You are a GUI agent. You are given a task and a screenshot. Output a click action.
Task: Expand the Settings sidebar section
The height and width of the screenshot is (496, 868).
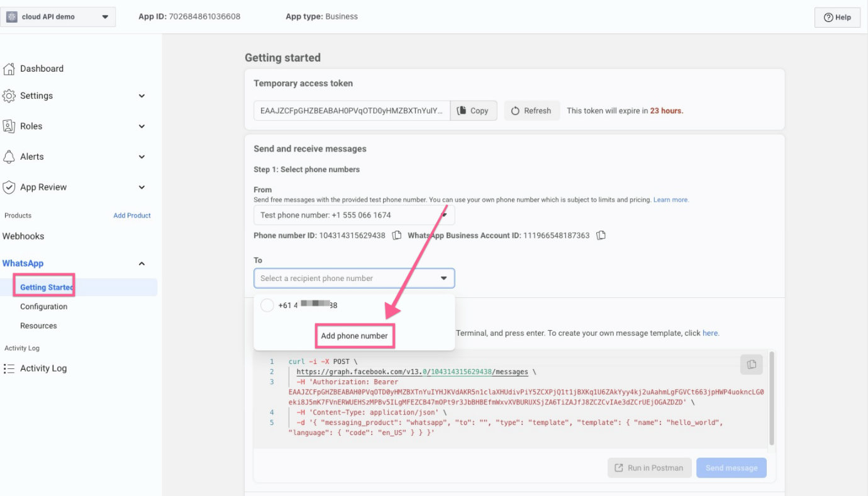click(x=142, y=96)
